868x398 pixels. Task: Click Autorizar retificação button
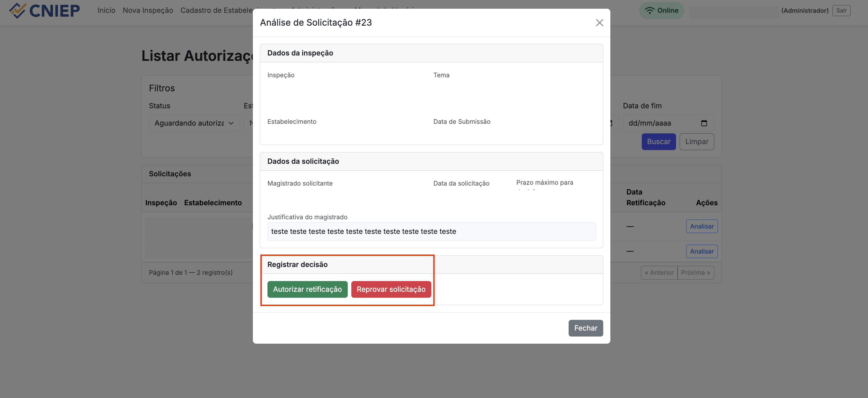point(307,289)
